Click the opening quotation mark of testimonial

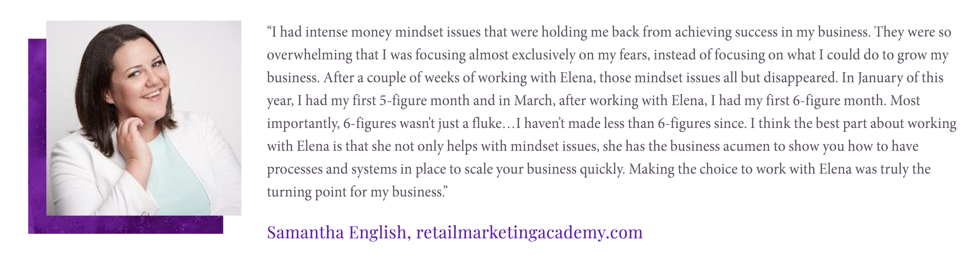269,30
